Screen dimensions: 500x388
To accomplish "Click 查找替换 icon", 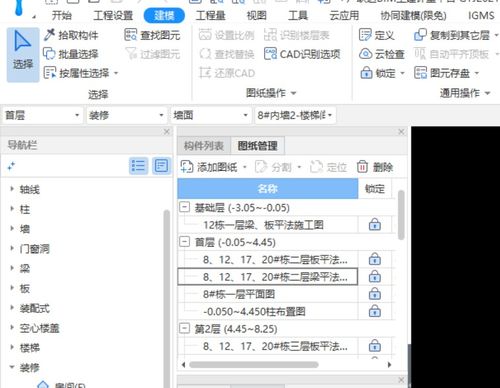I will (x=205, y=54).
